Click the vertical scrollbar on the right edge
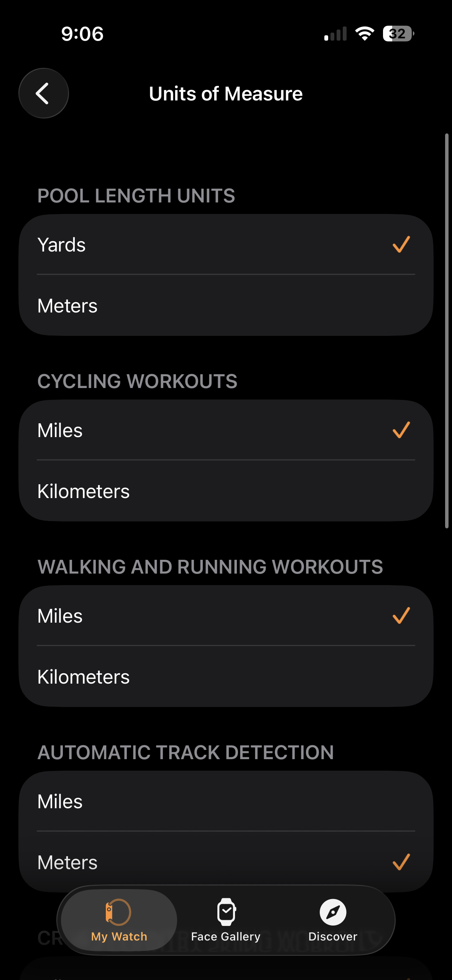Viewport: 452px width, 980px height. tap(447, 331)
